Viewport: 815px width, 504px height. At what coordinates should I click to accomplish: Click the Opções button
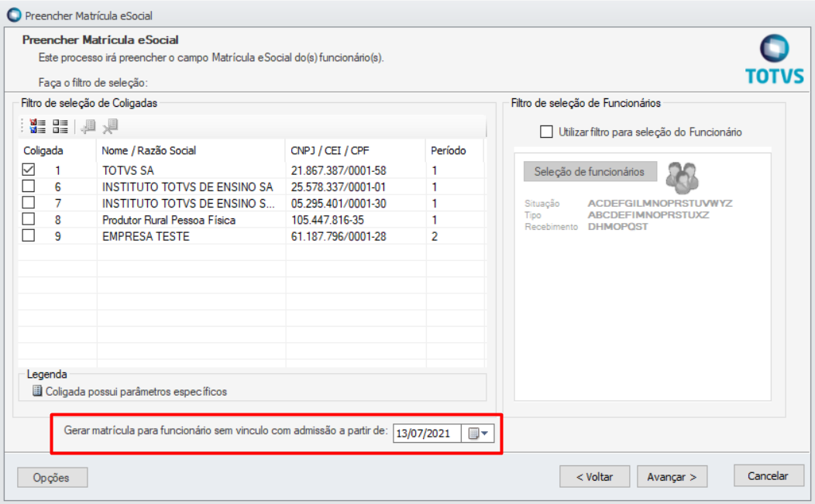pos(52,478)
